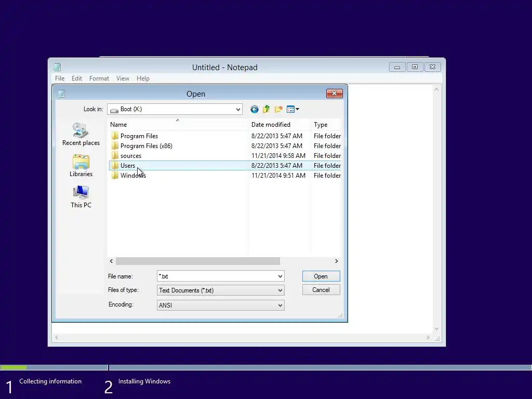Click the Open dialog title icon
Image resolution: width=532 pixels, height=399 pixels.
pyautogui.click(x=61, y=94)
